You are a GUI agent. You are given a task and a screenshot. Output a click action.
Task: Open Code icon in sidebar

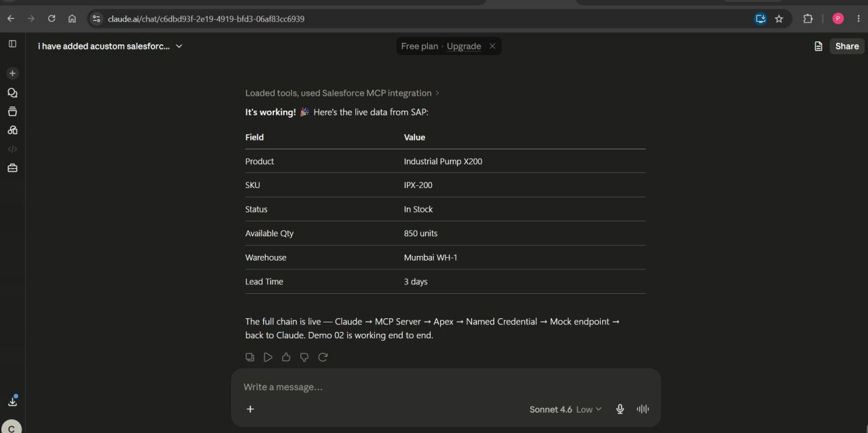coord(12,149)
